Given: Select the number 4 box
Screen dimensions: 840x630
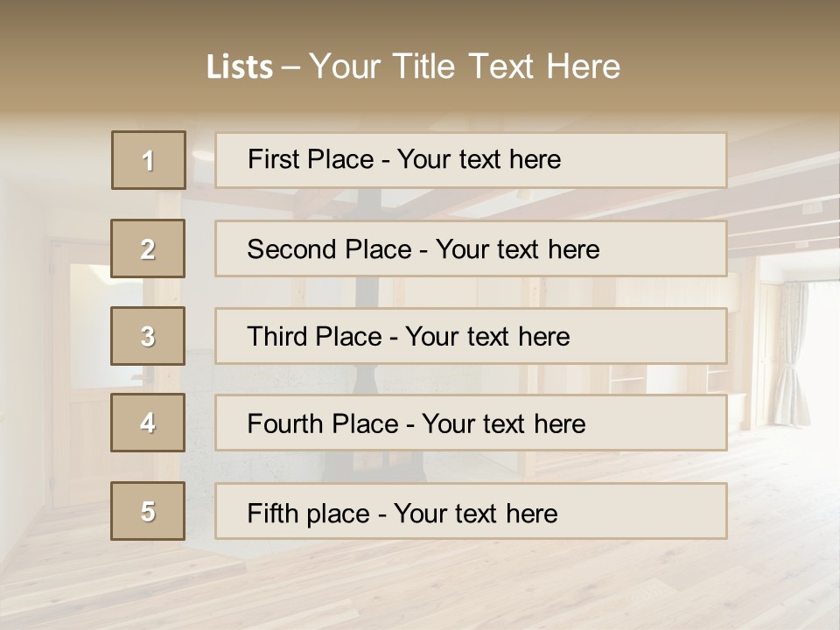Looking at the screenshot, I should [148, 423].
